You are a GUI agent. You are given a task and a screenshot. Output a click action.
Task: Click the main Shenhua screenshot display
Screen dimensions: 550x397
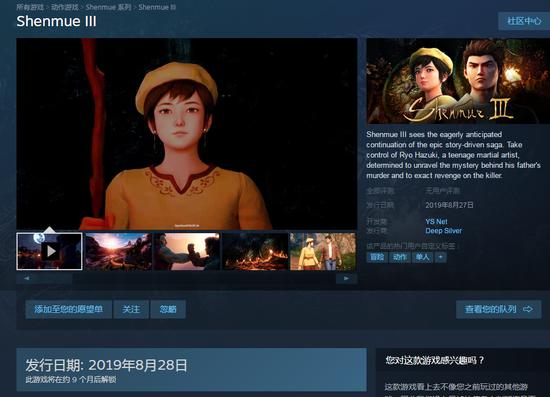[187, 134]
